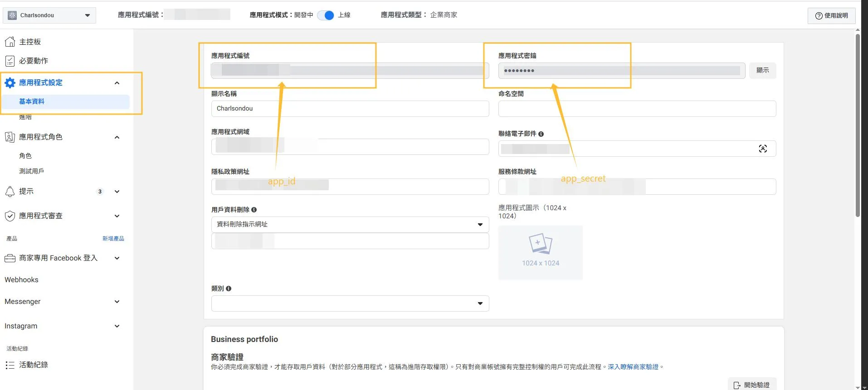Open the Charlsondou app selector dropdown
The width and height of the screenshot is (868, 390).
(x=49, y=15)
